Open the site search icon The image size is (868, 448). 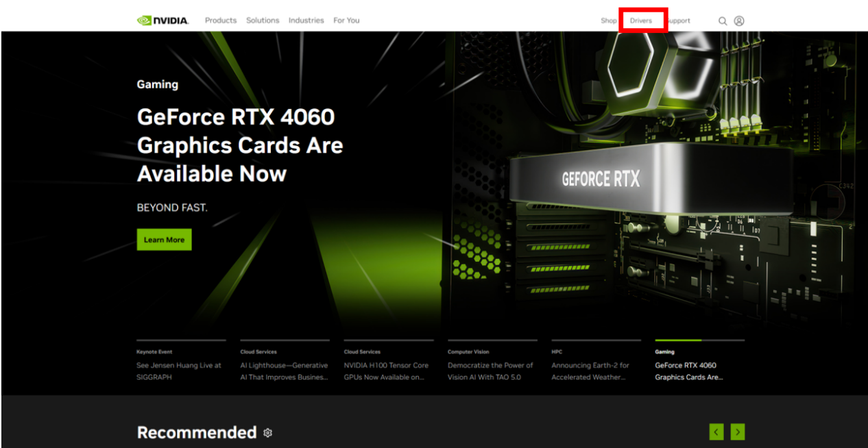click(723, 21)
